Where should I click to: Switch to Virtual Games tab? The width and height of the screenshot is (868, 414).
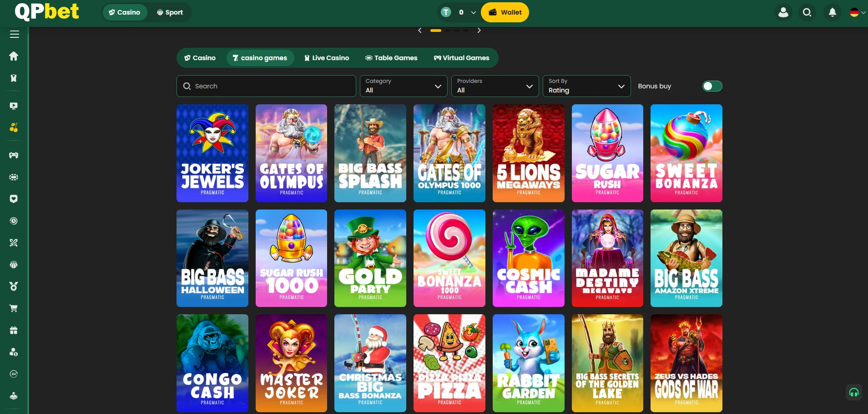coord(461,58)
